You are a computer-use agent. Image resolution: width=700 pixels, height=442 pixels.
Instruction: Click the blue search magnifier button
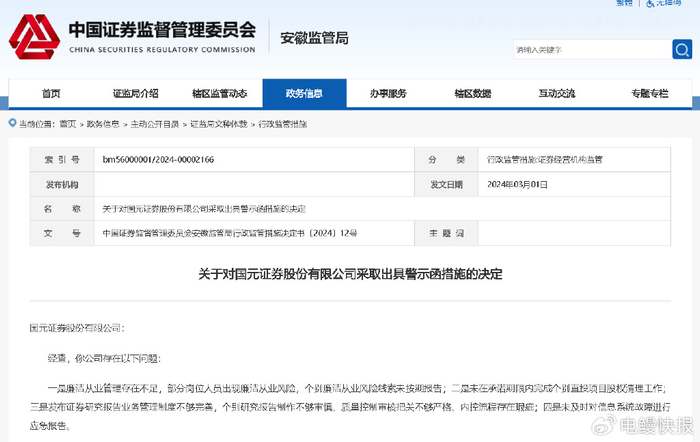click(x=682, y=49)
